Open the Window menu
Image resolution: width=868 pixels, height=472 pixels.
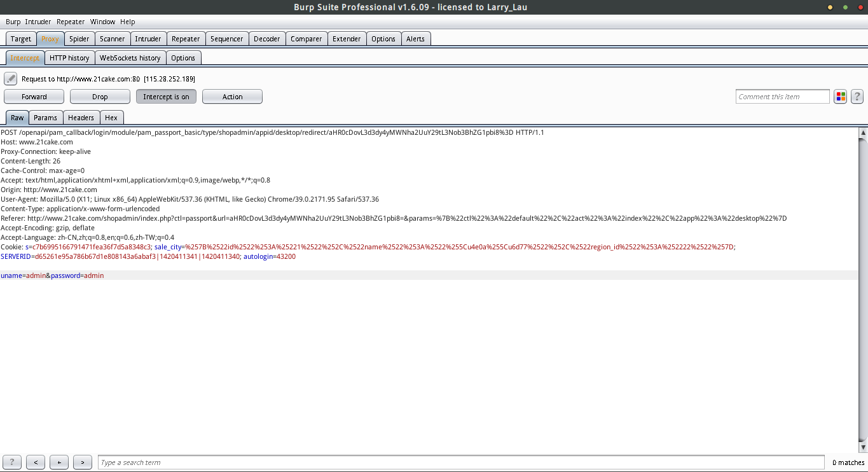103,22
